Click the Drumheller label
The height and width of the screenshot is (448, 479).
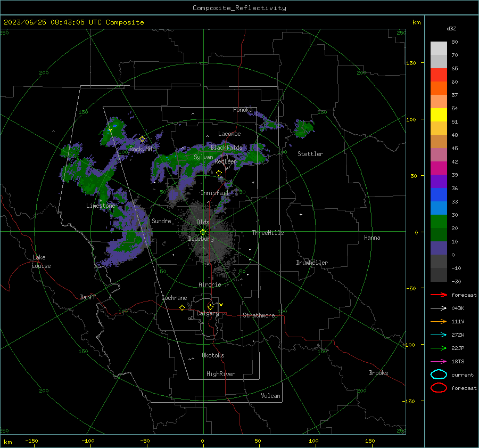coord(312,263)
